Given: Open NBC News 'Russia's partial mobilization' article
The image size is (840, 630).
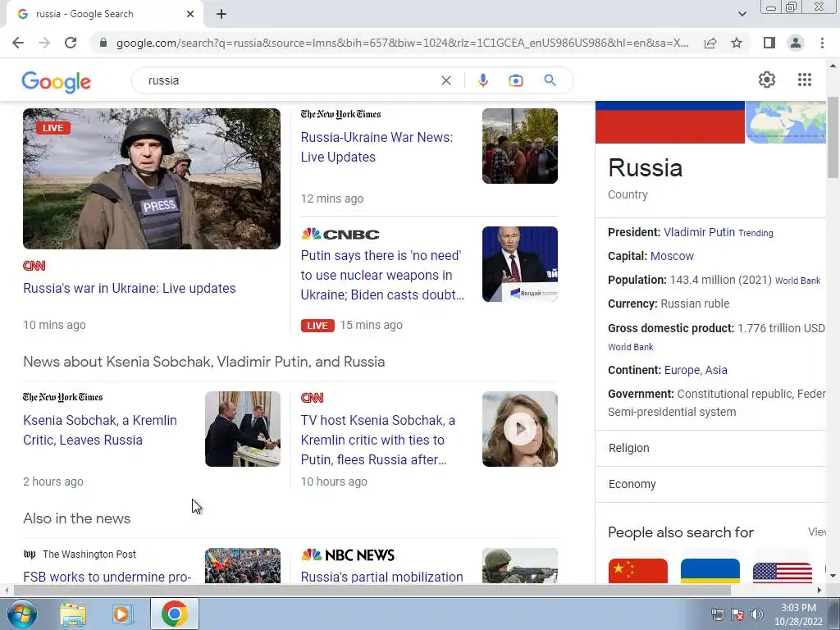Looking at the screenshot, I should (x=381, y=577).
